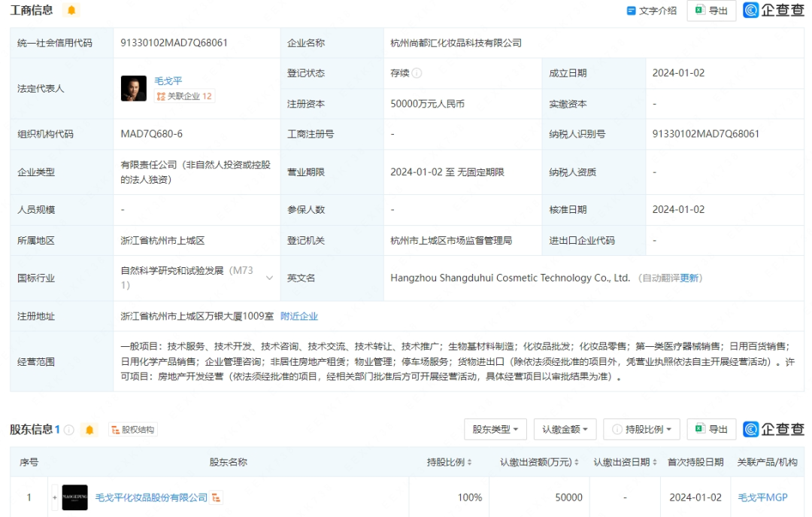Image resolution: width=812 pixels, height=517 pixels.
Task: Export shareholder info with 导出 button
Action: click(x=711, y=429)
